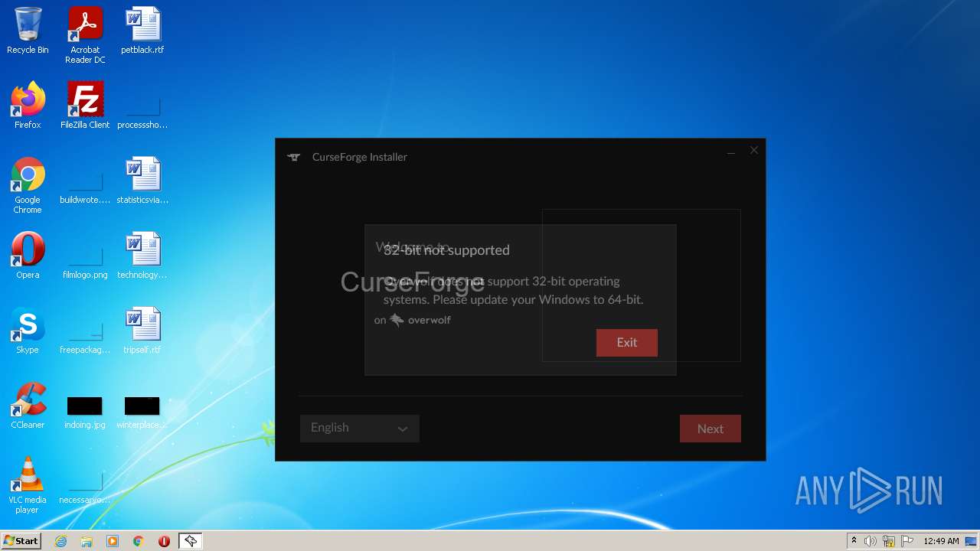Screen dimensions: 980x551
Task: Open the Recycle Bin desktop icon
Action: pos(28,31)
